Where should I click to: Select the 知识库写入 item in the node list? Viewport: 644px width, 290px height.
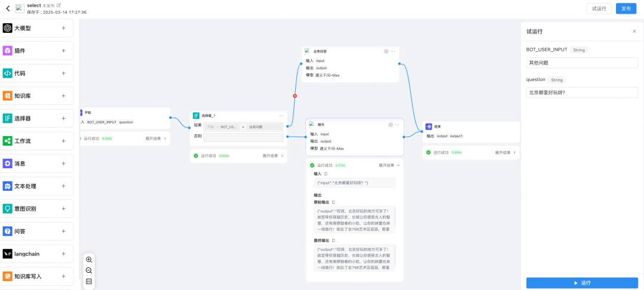[37, 276]
